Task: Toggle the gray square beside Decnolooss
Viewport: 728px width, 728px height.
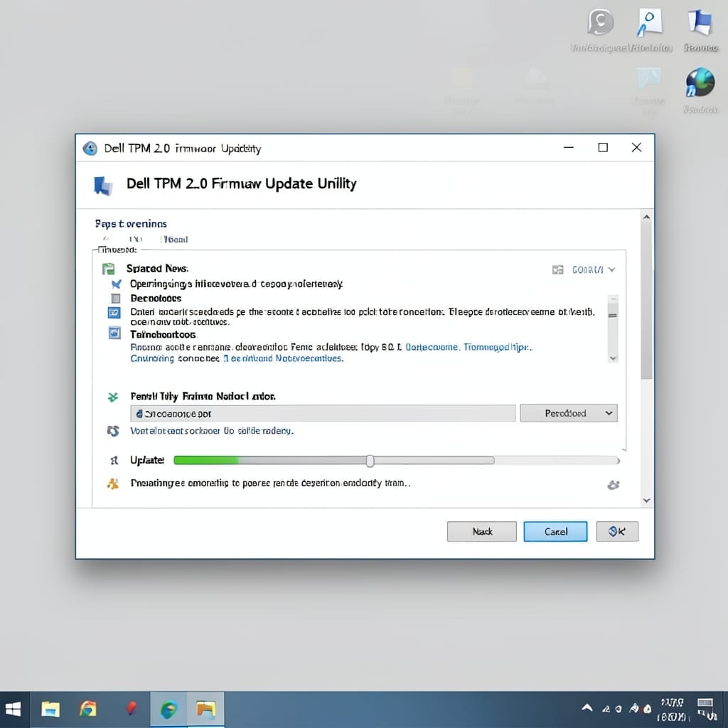Action: (x=116, y=298)
